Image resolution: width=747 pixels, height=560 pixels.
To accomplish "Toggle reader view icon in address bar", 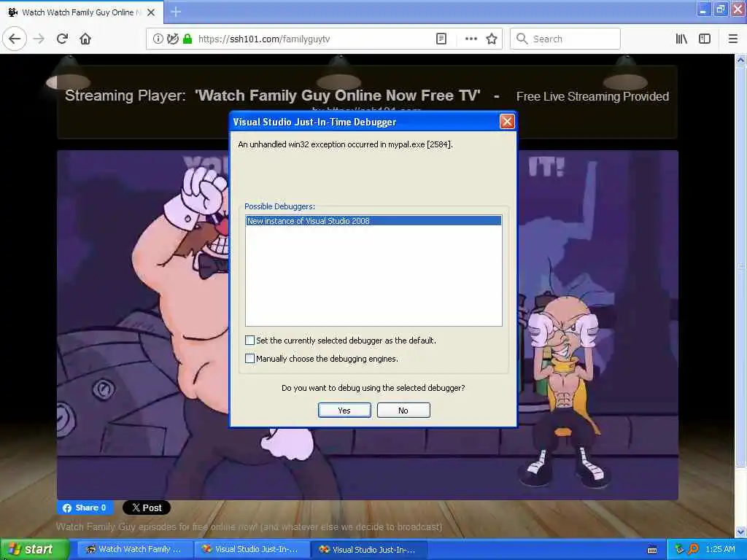I will (x=441, y=39).
